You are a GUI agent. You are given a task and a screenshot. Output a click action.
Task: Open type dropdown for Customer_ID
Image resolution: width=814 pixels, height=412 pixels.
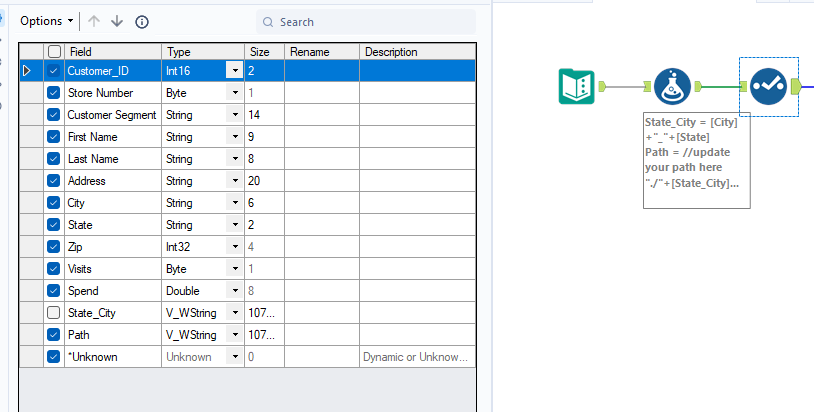coord(234,71)
